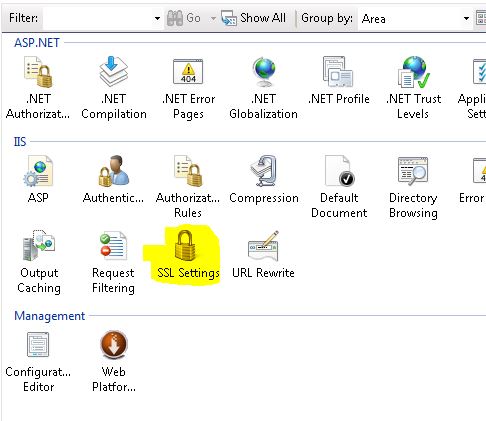Open .NET Compilation feature

114,87
